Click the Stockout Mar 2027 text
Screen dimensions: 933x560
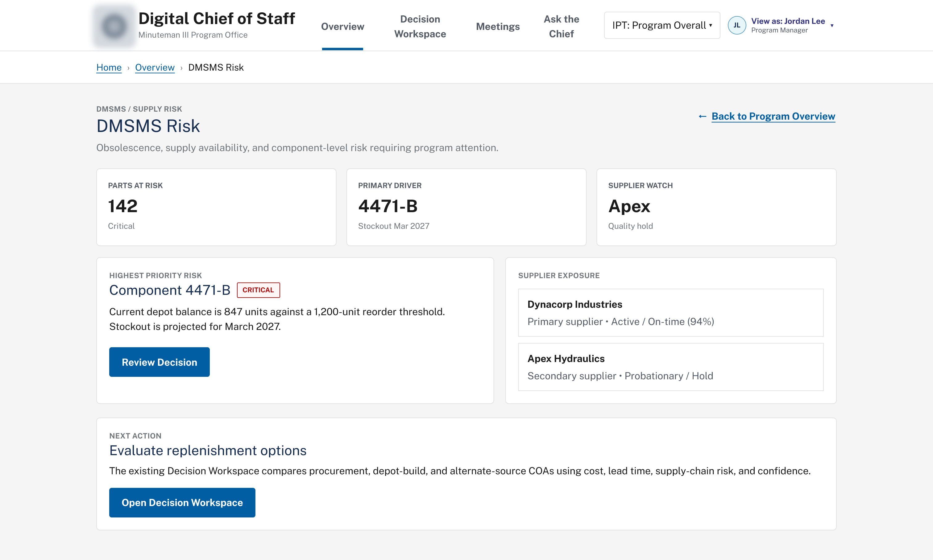393,226
